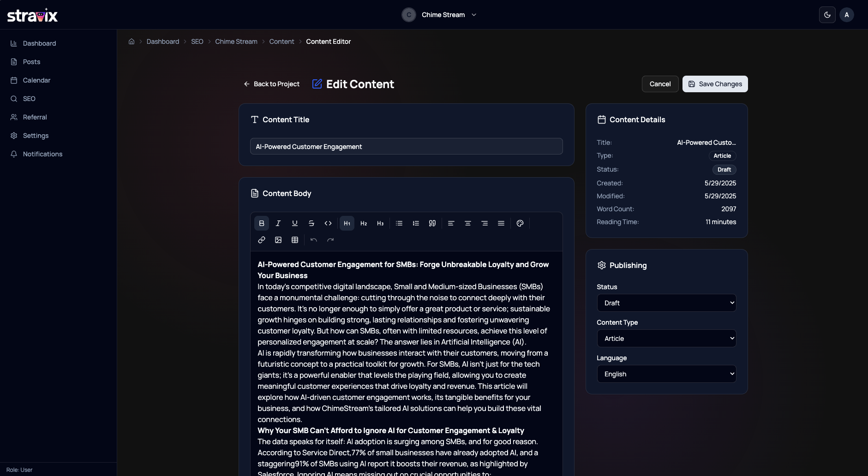Open the Language dropdown showing English
868x476 pixels.
point(666,374)
